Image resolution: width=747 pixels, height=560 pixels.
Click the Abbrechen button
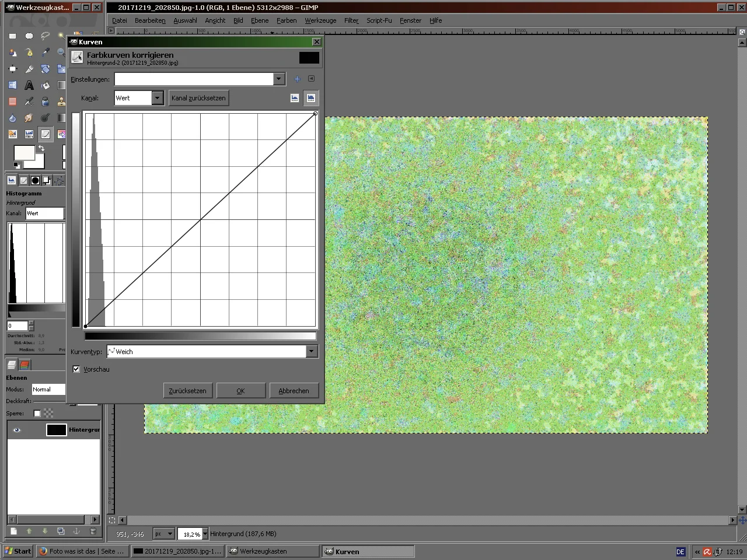click(294, 391)
